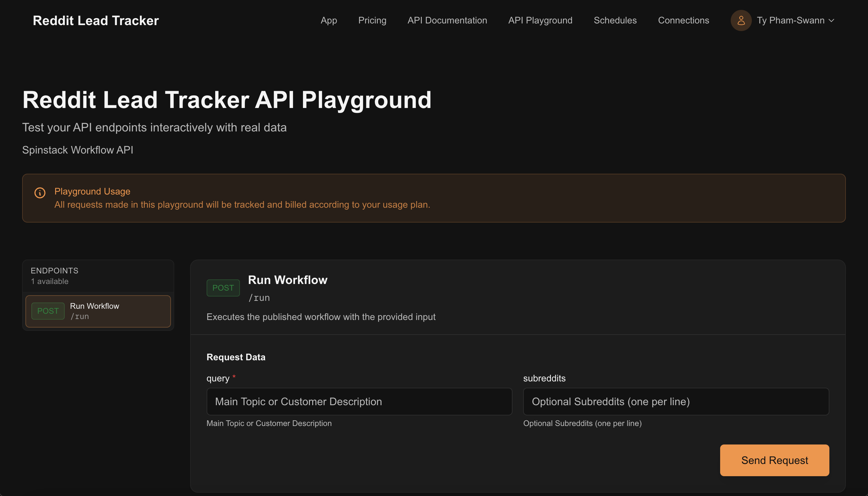The height and width of the screenshot is (496, 868).
Task: Click the Send Request button
Action: click(x=774, y=460)
